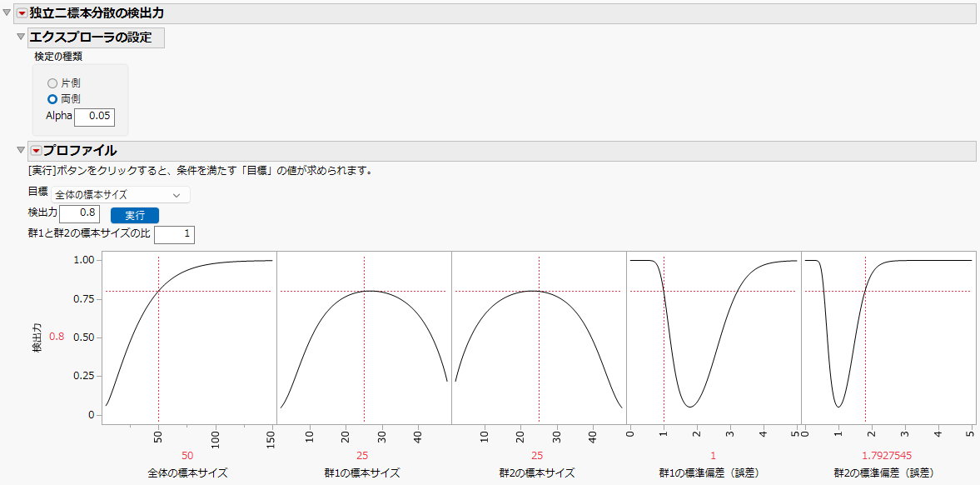Open the red triangle menu beside プロファイル
980x485 pixels.
click(36, 150)
